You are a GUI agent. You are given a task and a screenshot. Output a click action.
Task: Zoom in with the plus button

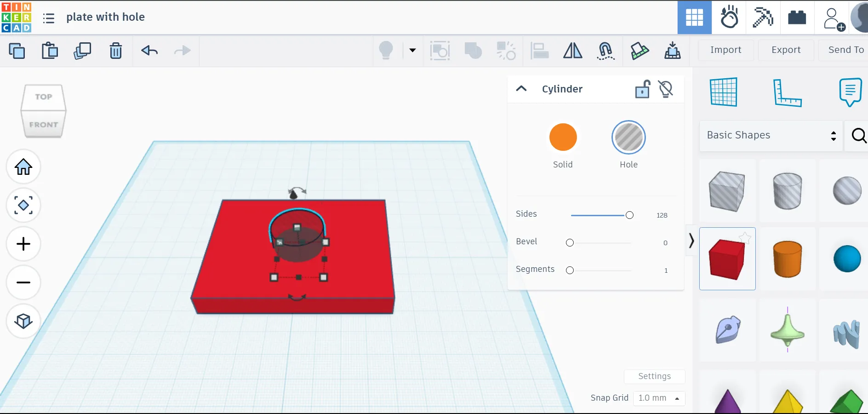point(23,244)
